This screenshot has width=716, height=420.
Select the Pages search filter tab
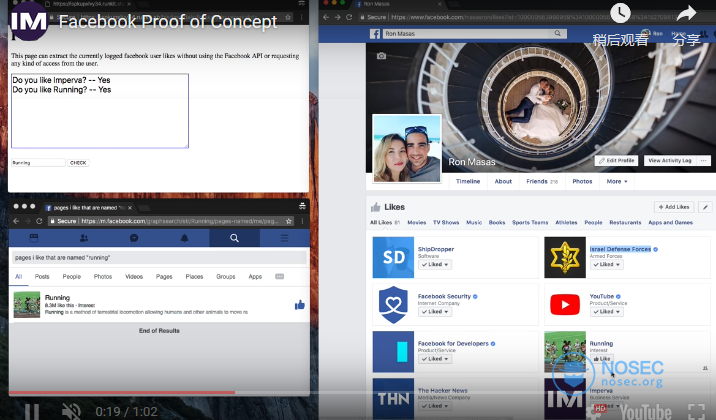tap(164, 277)
